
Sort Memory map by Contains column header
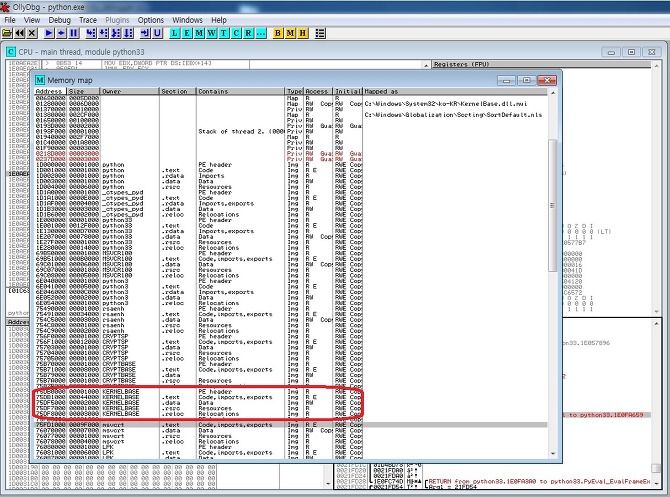pos(240,91)
